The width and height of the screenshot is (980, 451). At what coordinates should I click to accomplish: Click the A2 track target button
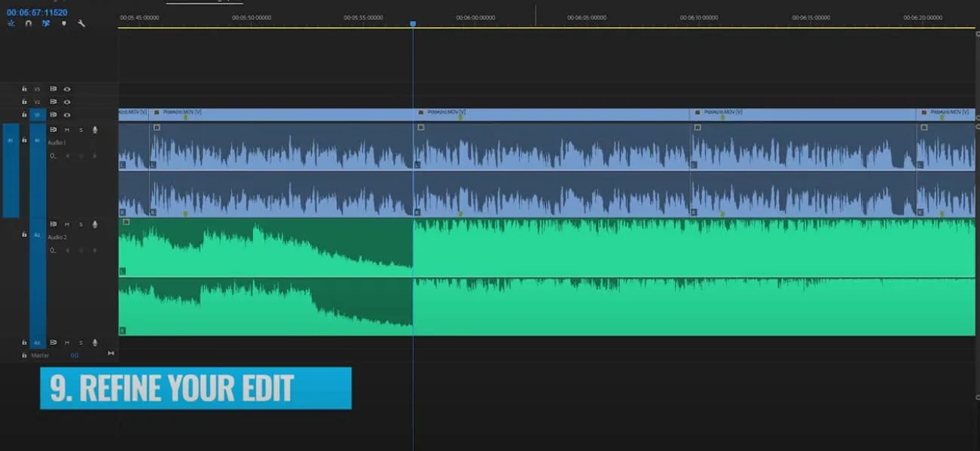coord(37,236)
